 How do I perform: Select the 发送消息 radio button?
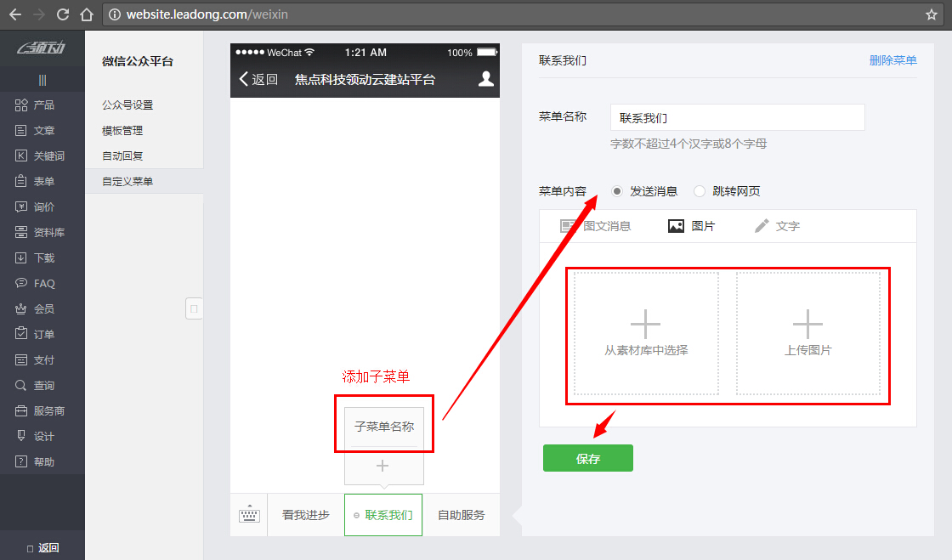tap(617, 191)
